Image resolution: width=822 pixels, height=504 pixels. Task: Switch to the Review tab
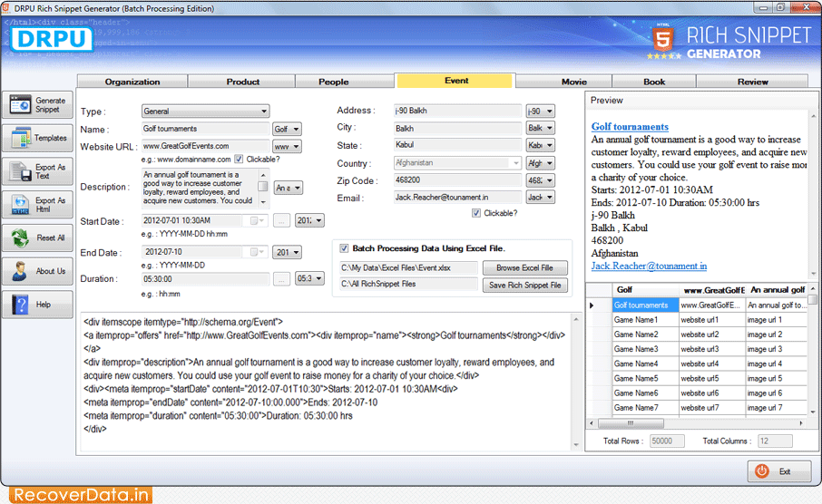pyautogui.click(x=752, y=82)
